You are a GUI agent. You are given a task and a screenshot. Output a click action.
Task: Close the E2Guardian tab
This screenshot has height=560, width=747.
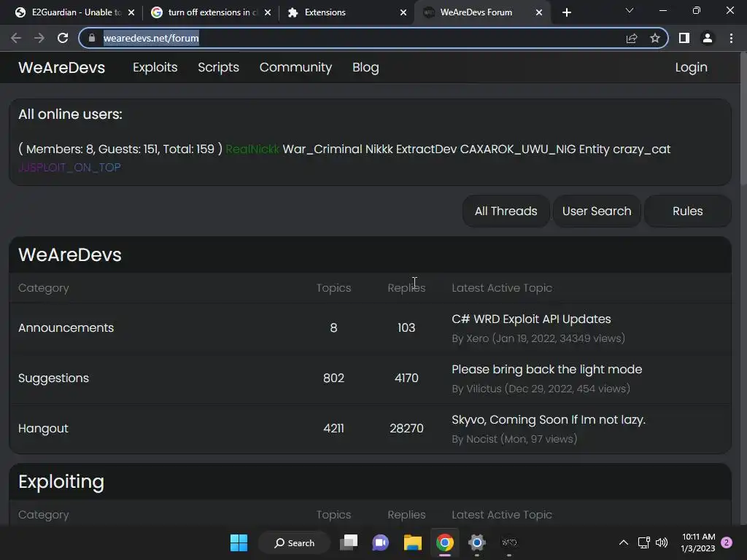pyautogui.click(x=131, y=12)
